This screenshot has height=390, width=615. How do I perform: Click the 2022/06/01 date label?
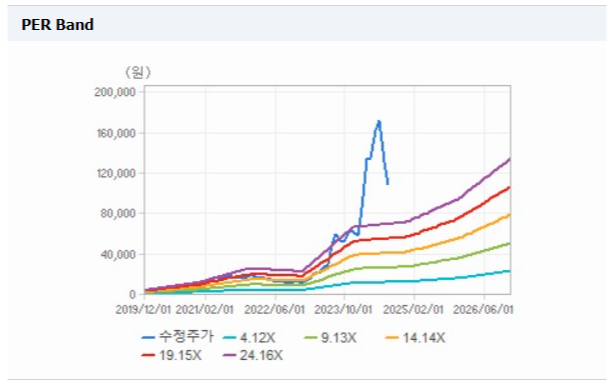coord(275,310)
